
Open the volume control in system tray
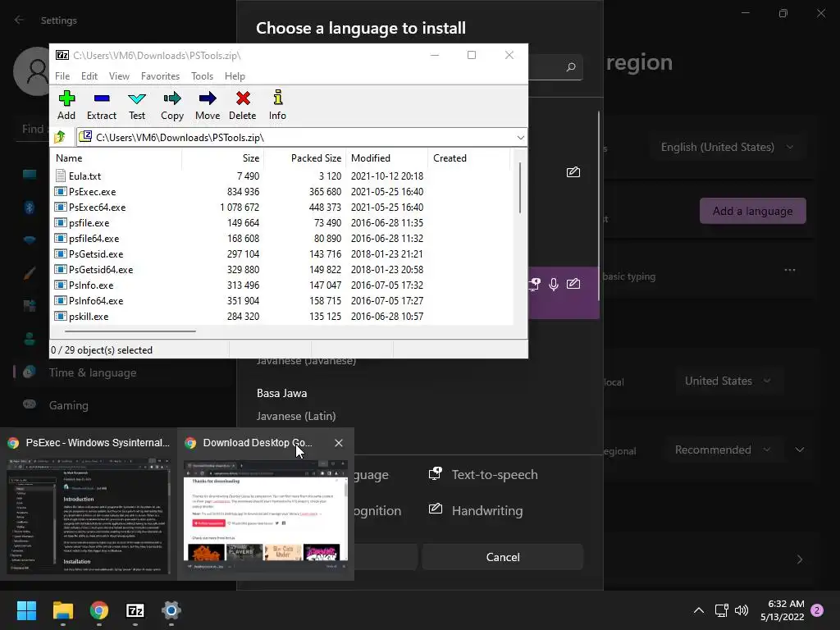[x=742, y=610]
